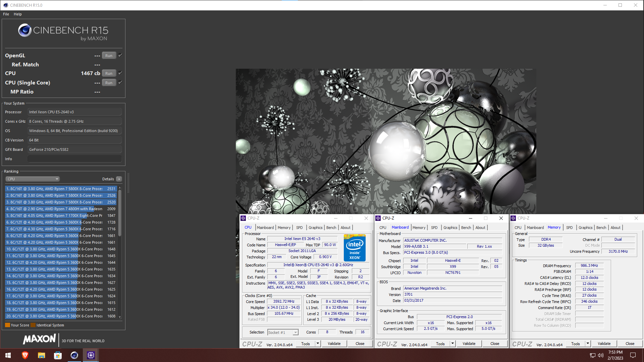Open CPU tab in CPU-Z Mainboard window
This screenshot has height=362, width=644.
click(383, 228)
